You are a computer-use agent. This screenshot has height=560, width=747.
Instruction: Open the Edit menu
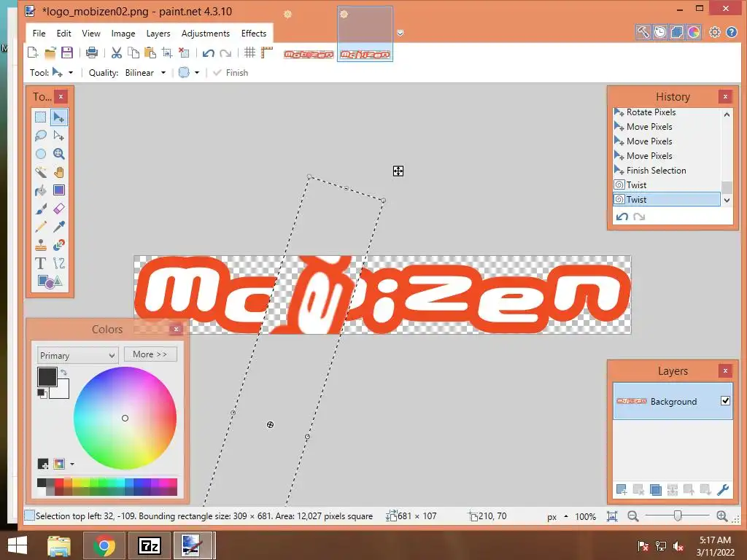point(64,34)
